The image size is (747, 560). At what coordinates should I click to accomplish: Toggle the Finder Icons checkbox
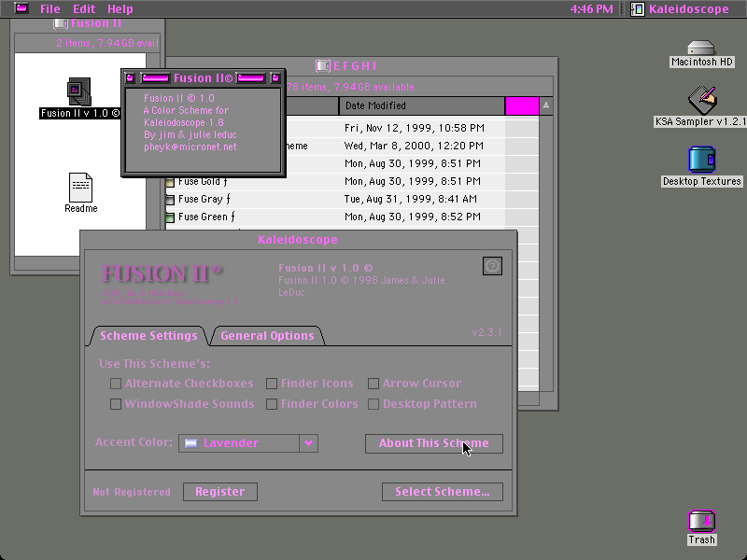point(272,384)
